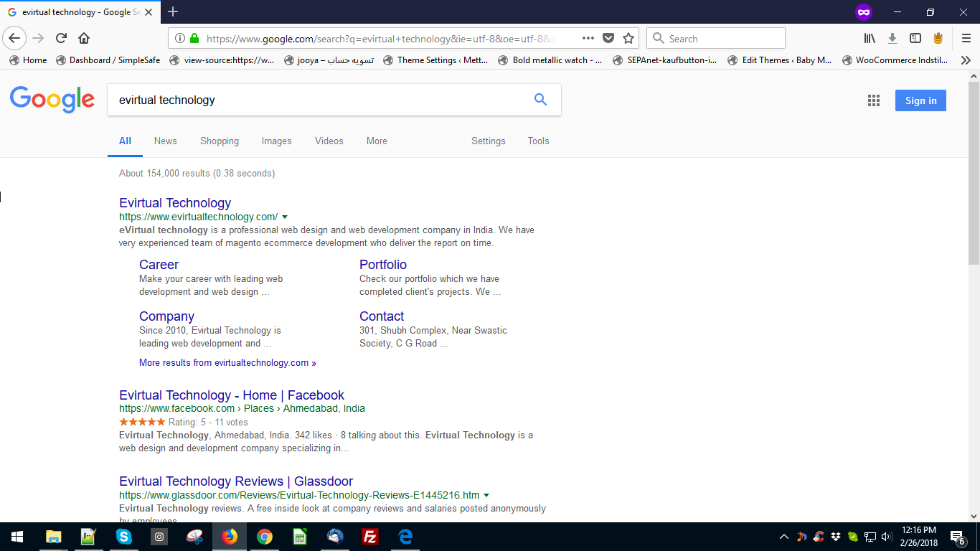
Task: Reload the current page
Action: point(61,38)
